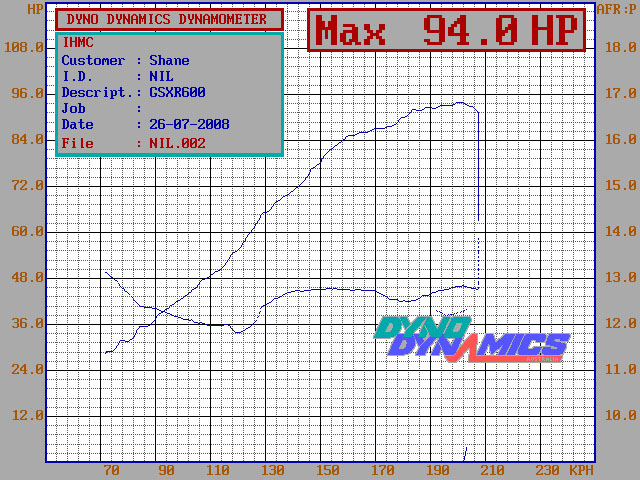Click the '15.0' AFR axis value
The width and height of the screenshot is (640, 480).
(x=620, y=186)
